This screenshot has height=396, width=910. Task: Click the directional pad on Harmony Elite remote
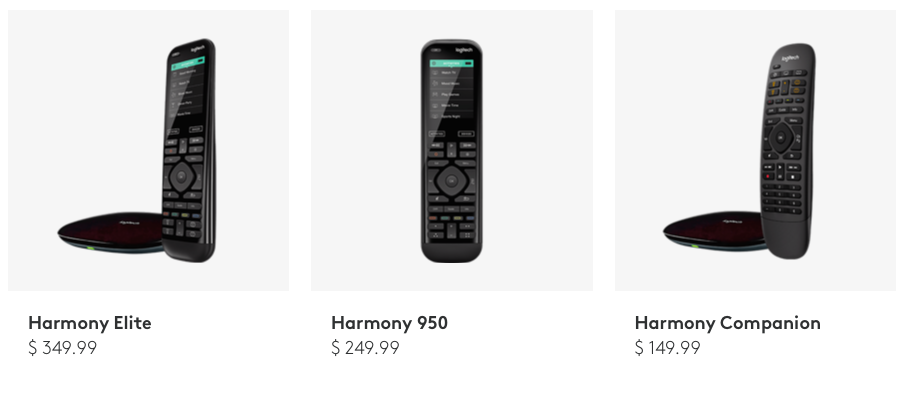181,177
